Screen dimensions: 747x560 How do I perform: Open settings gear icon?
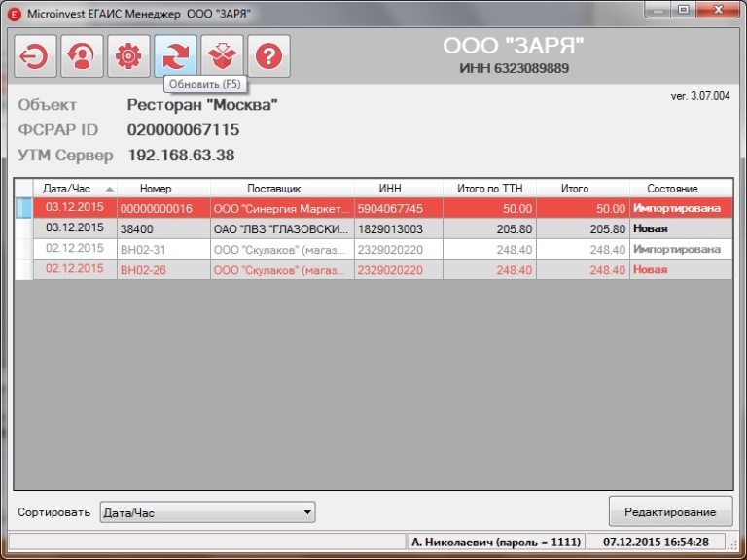[128, 56]
